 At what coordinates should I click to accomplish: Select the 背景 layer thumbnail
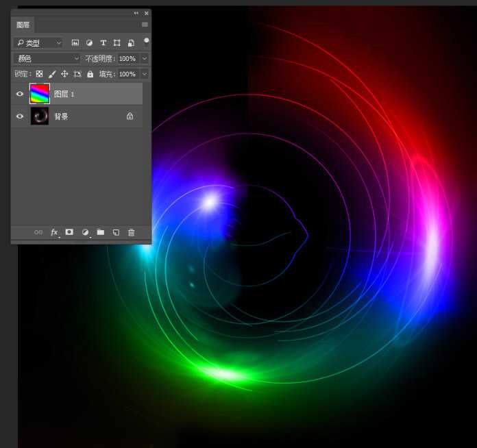click(40, 116)
